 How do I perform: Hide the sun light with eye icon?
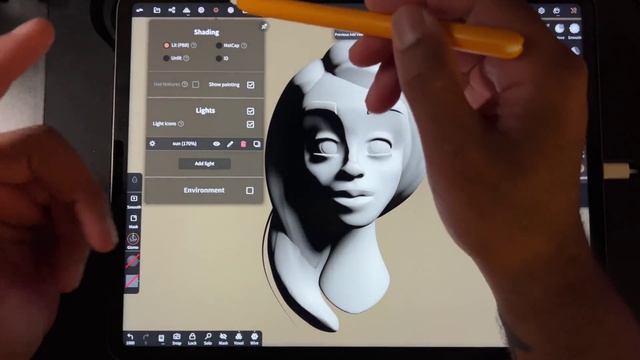[216, 144]
